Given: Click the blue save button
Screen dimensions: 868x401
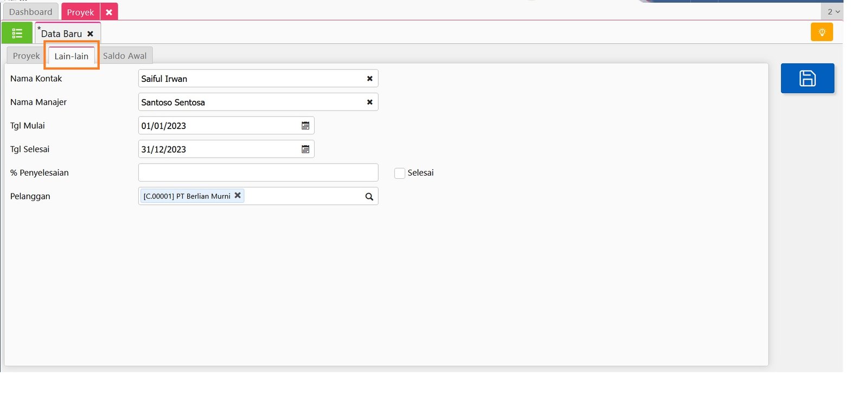Looking at the screenshot, I should pos(807,79).
